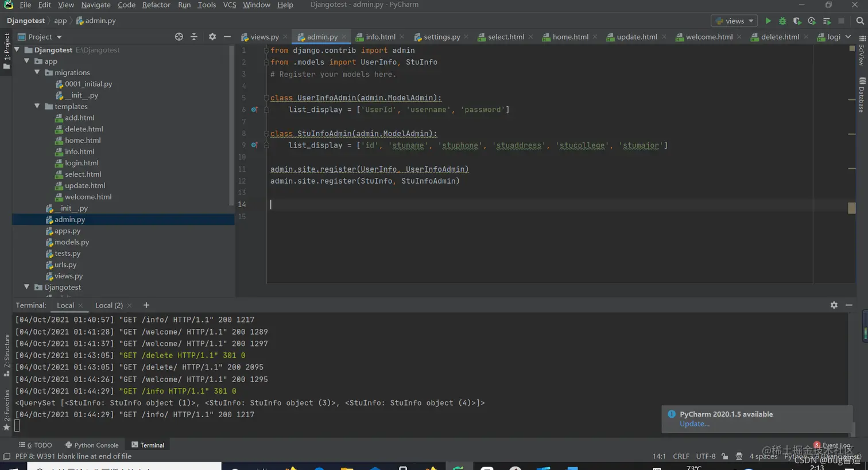
Task: Select 0001_initial.py migration file
Action: (x=84, y=84)
